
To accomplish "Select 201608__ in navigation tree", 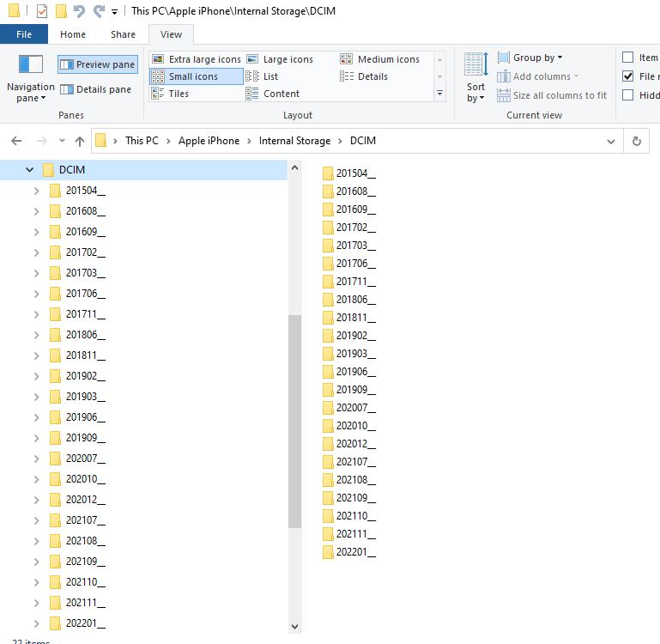I will tap(77, 210).
